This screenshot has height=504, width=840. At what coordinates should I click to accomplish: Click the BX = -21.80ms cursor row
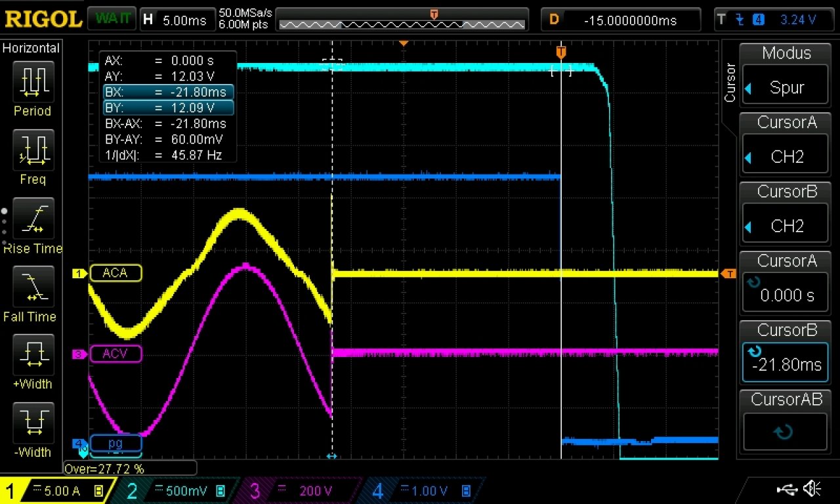point(168,92)
